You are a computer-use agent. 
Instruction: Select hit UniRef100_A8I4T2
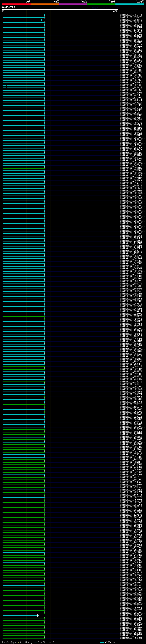point(131,15)
